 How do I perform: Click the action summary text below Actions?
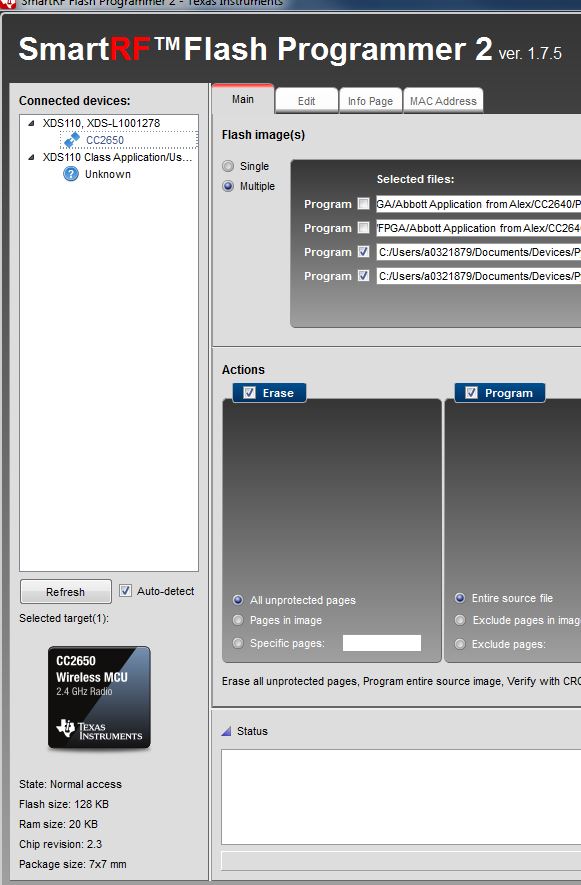pyautogui.click(x=401, y=681)
